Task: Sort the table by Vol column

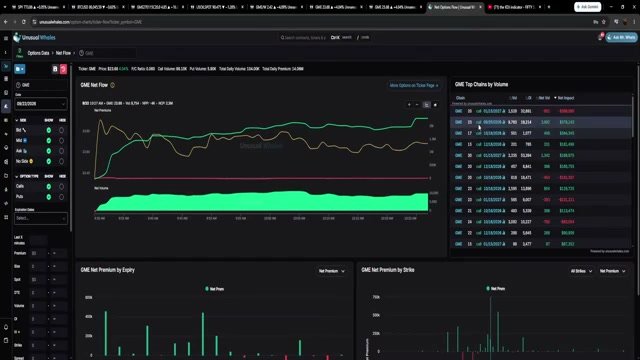Action: click(513, 98)
